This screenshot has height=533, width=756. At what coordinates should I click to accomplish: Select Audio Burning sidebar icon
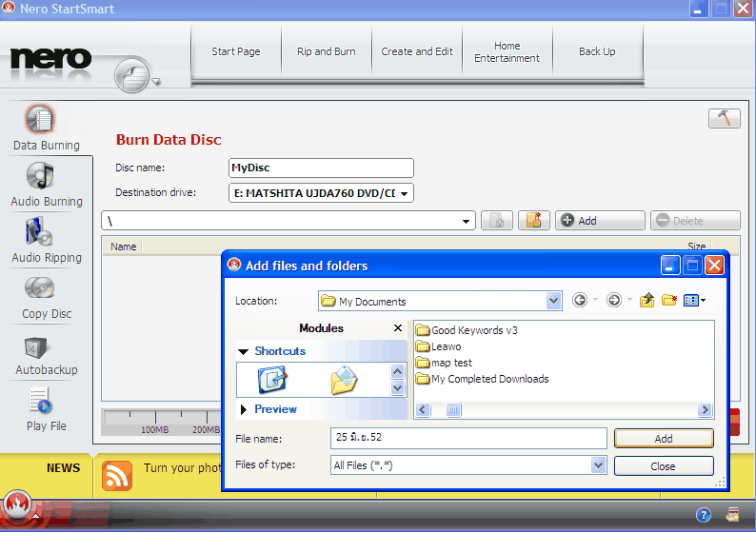pyautogui.click(x=41, y=175)
